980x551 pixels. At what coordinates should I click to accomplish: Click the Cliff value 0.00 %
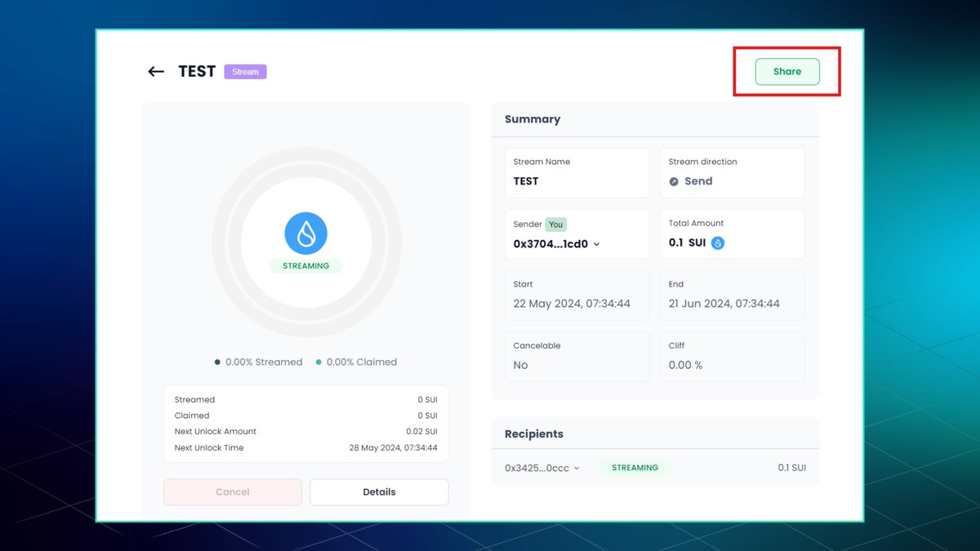click(685, 366)
